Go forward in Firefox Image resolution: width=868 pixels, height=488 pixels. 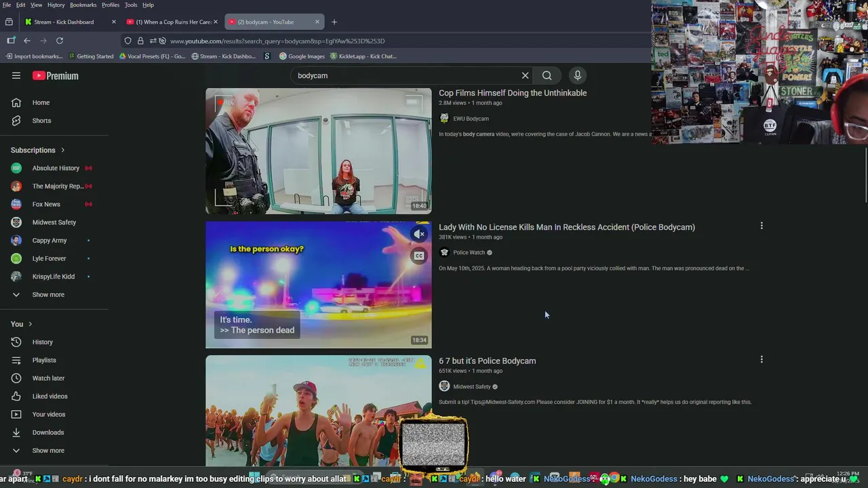[43, 41]
